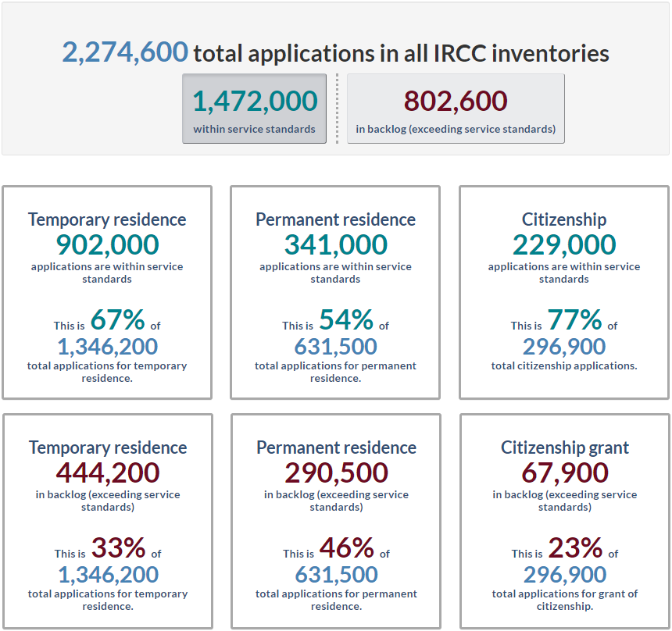
Task: Click the 1,472,000 within service standards button
Action: pos(254,109)
